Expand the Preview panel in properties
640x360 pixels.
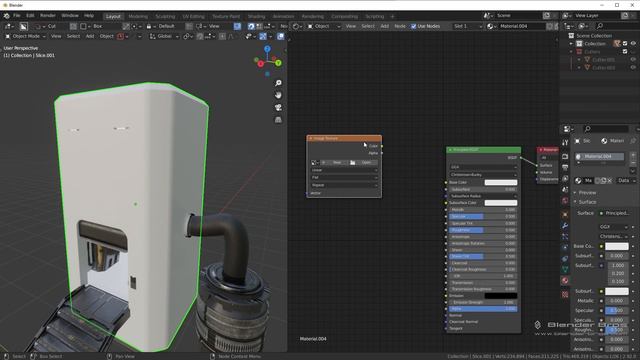[x=587, y=193]
